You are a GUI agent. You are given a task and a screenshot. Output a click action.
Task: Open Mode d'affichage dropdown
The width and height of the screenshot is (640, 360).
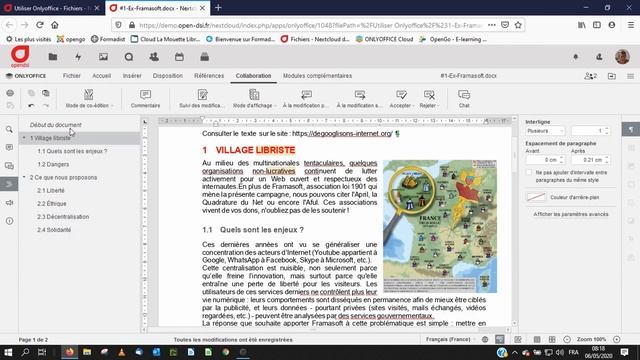click(254, 99)
